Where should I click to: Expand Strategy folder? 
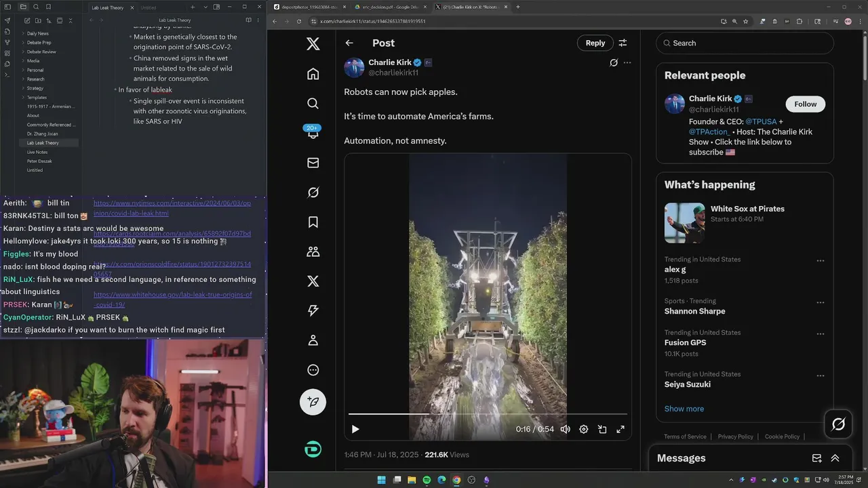(x=35, y=88)
